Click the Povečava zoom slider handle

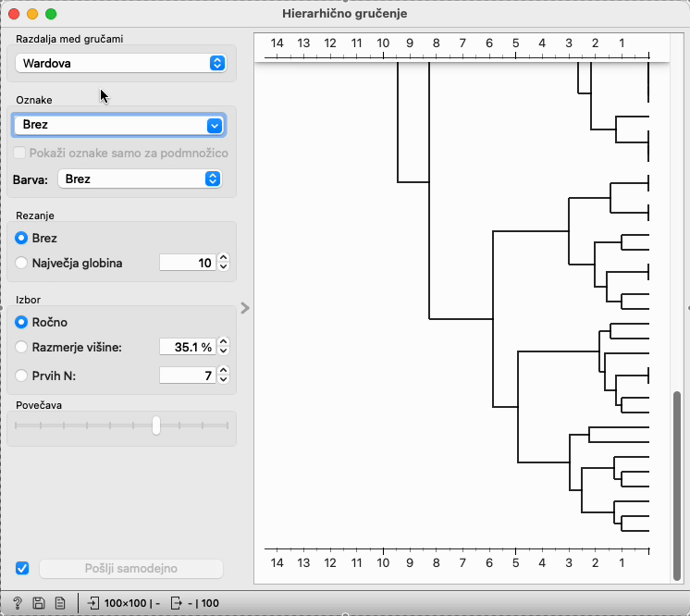click(x=156, y=425)
